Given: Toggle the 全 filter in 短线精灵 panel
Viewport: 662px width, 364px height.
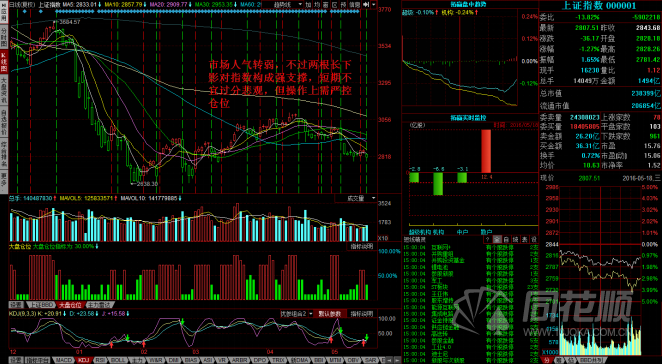Looking at the screenshot, I should (497, 239).
